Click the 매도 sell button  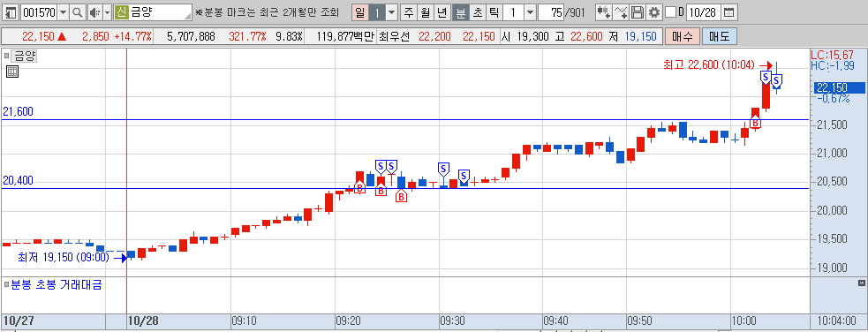719,37
